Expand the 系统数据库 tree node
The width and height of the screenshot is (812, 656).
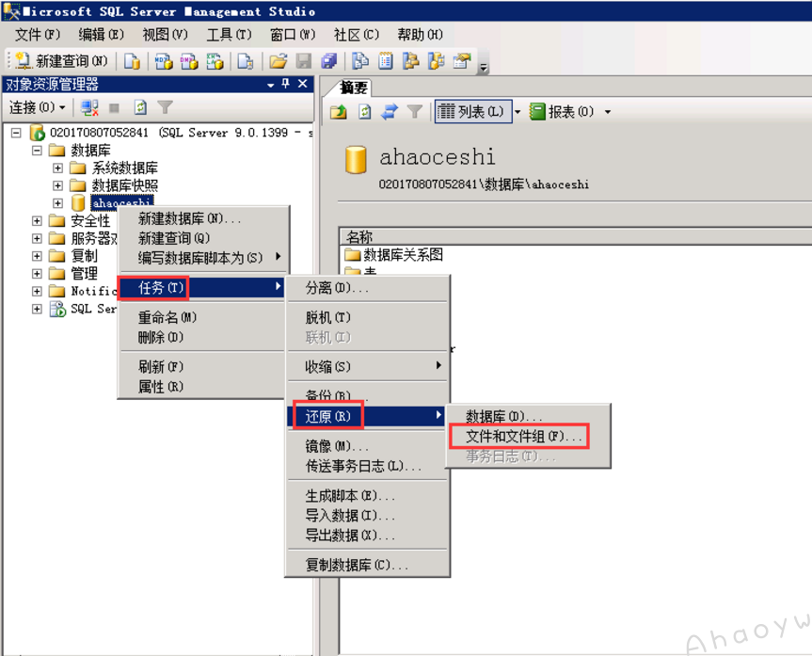[57, 168]
